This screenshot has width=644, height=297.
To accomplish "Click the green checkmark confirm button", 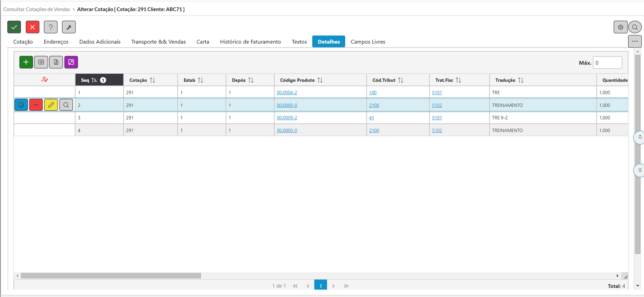I will [x=14, y=27].
